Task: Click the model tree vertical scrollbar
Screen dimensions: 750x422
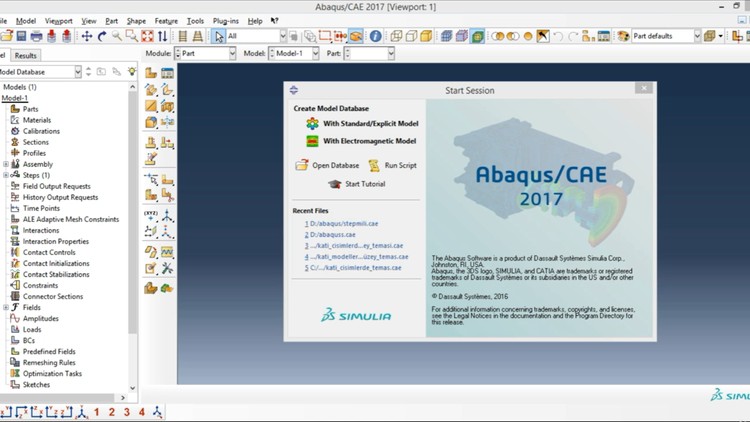Action: point(132,213)
